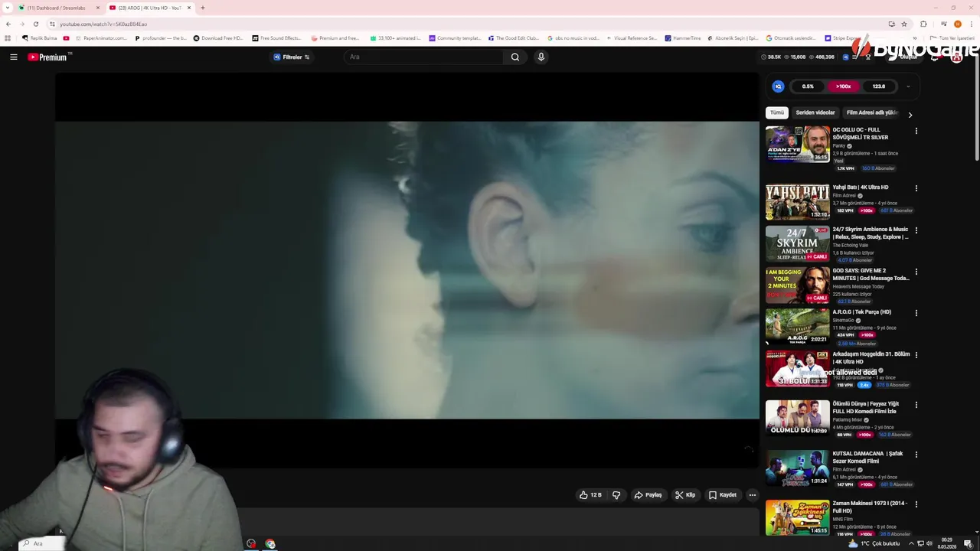Click the magnifier search button

point(515,57)
